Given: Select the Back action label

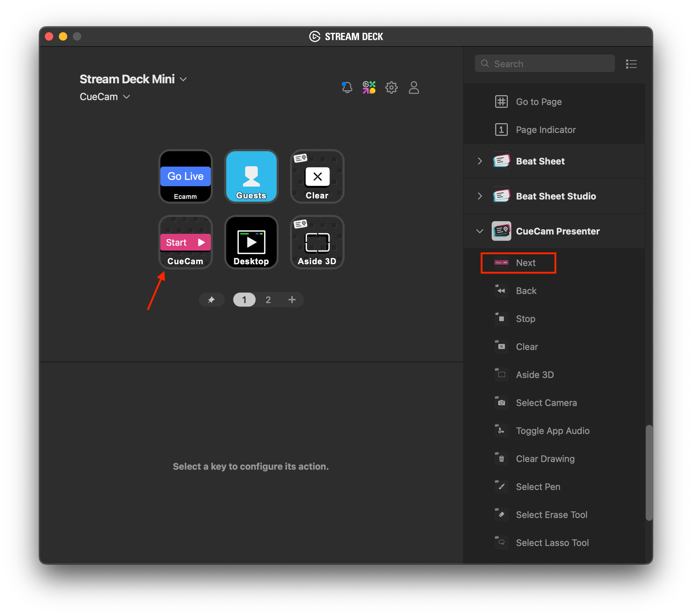Looking at the screenshot, I should pos(526,290).
